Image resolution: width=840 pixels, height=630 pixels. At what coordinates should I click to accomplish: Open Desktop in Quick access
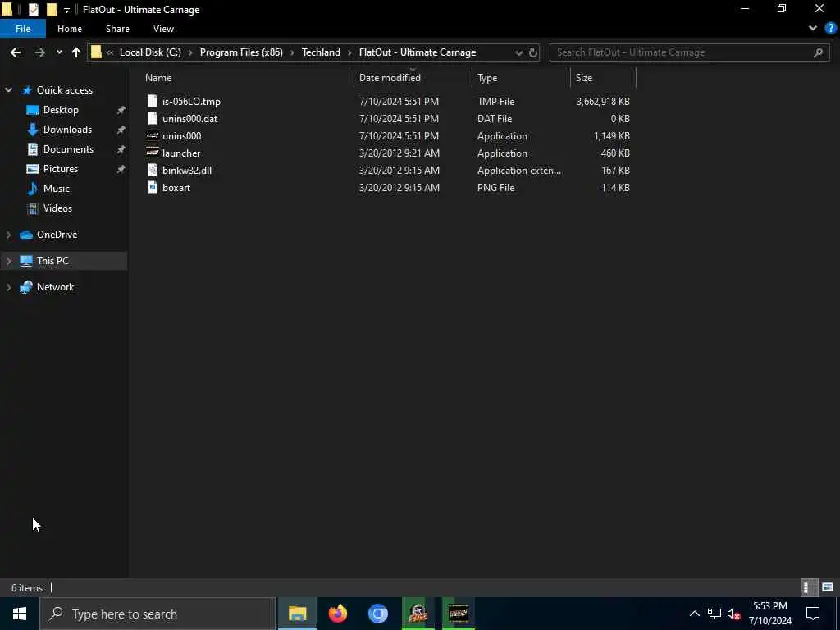pos(61,110)
